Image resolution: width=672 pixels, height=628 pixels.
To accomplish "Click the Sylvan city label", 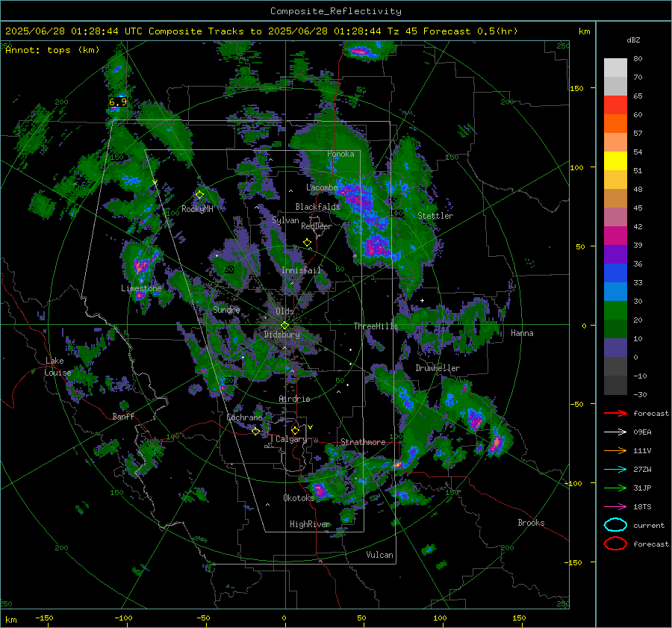I will pos(285,220).
